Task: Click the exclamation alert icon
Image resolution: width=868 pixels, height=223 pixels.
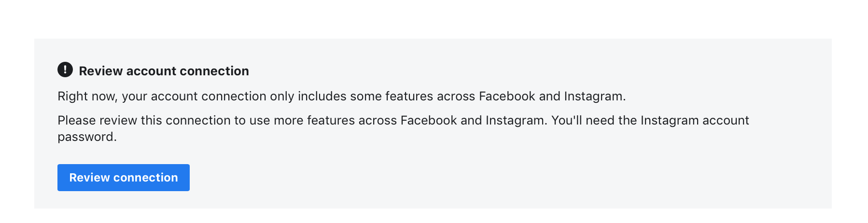Action: coord(65,70)
